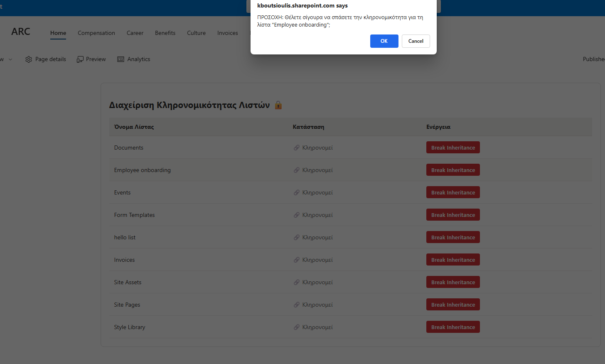Click the link icon in the Events row

tap(297, 192)
